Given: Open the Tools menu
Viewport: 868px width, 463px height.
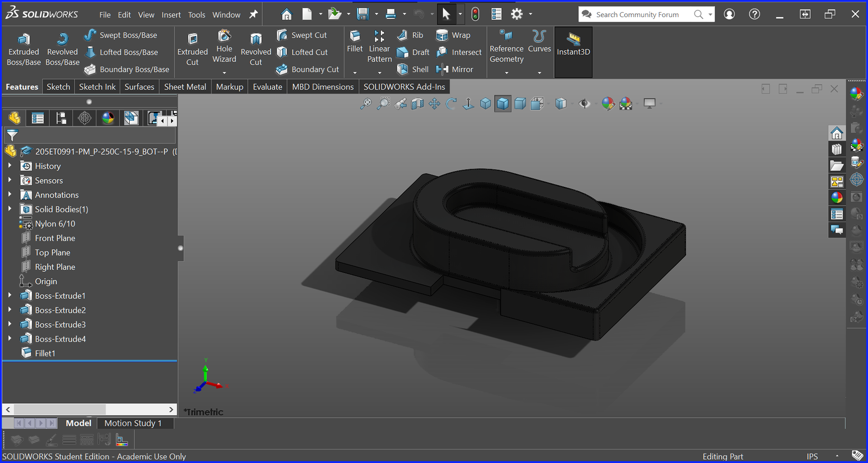Looking at the screenshot, I should [197, 15].
